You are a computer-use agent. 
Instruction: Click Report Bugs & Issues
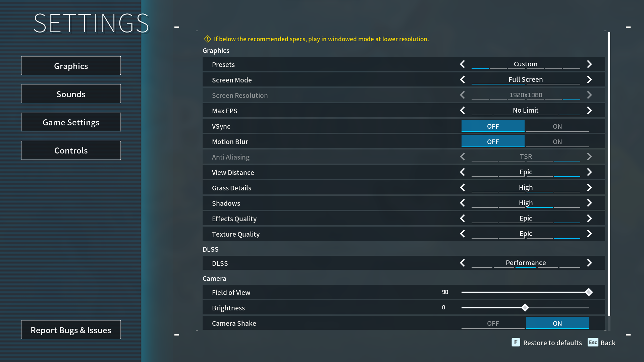tap(71, 330)
